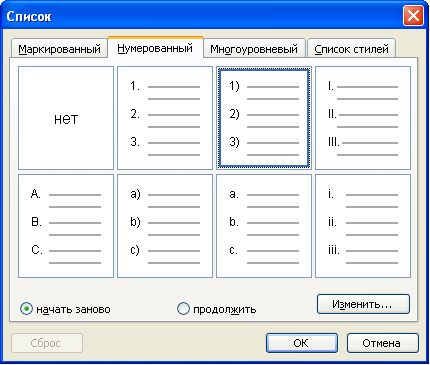Click the 'Изменить...' button
430x365 pixels.
click(x=363, y=304)
